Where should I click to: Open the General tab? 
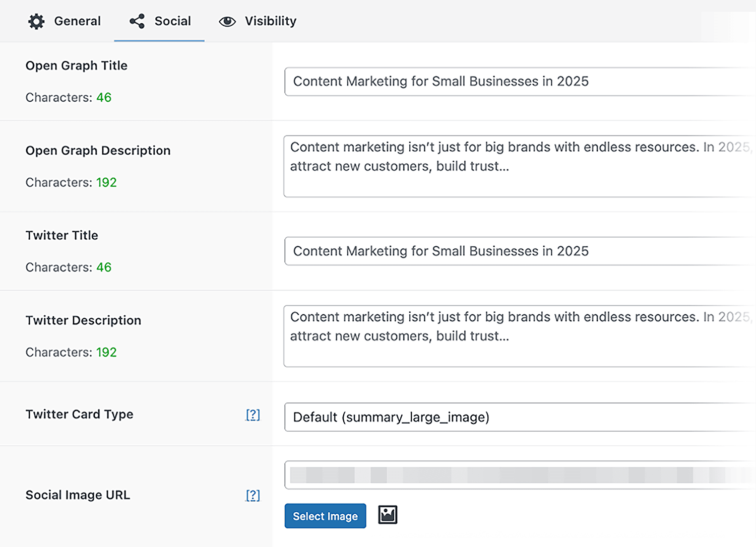coord(65,21)
